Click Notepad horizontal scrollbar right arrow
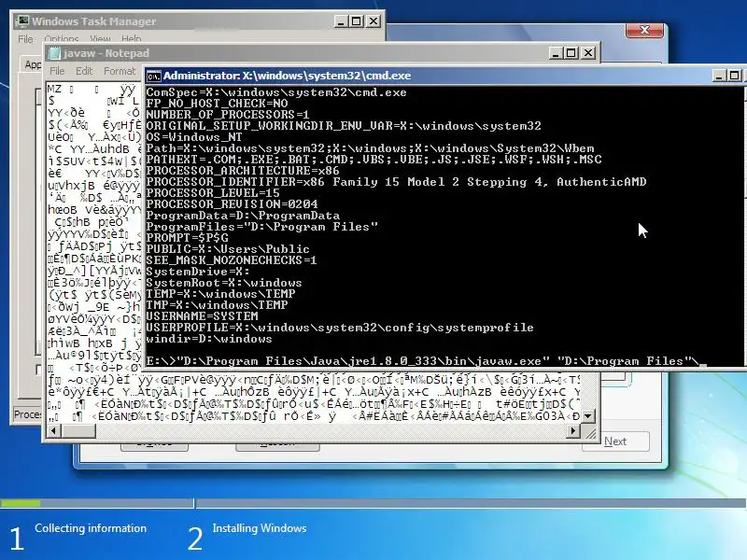This screenshot has width=747, height=560. 573,431
